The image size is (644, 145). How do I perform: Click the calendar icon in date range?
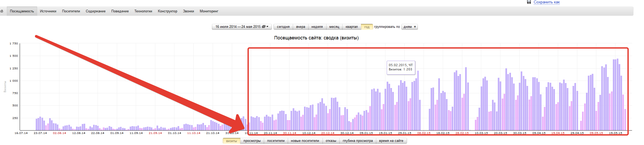[x=264, y=27]
